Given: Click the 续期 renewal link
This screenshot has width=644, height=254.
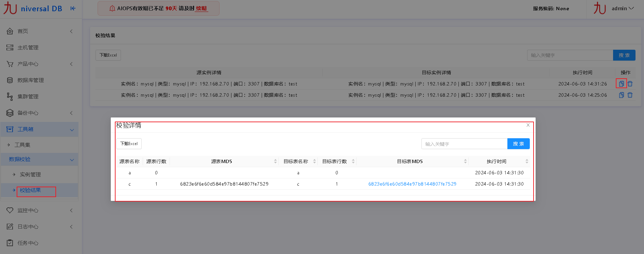Looking at the screenshot, I should 201,9.
